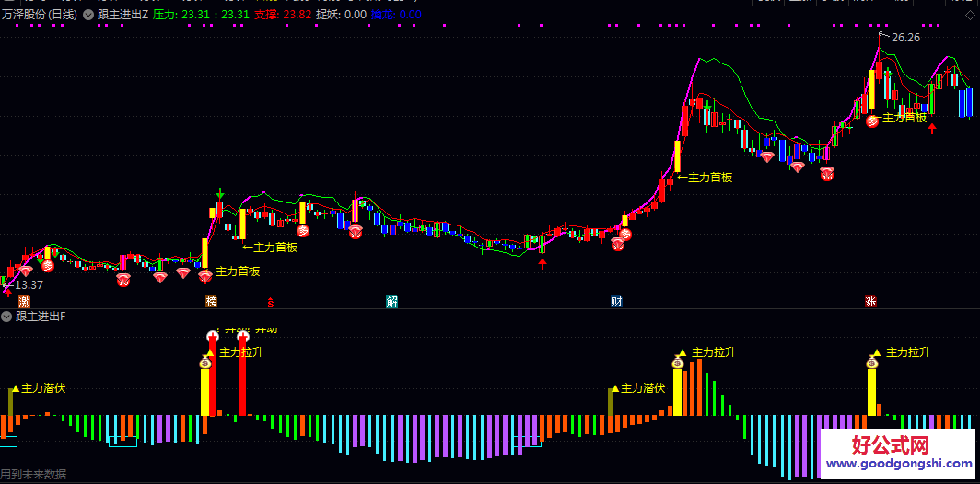Click the 捉妖: 0.00 value
This screenshot has width=980, height=484.
341,15
